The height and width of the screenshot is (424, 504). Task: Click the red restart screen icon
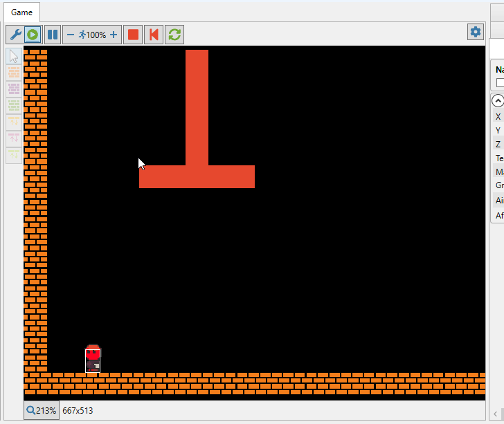[154, 35]
